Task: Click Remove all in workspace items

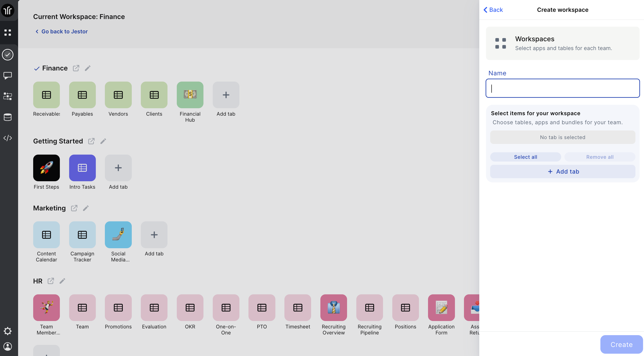Action: tap(599, 157)
